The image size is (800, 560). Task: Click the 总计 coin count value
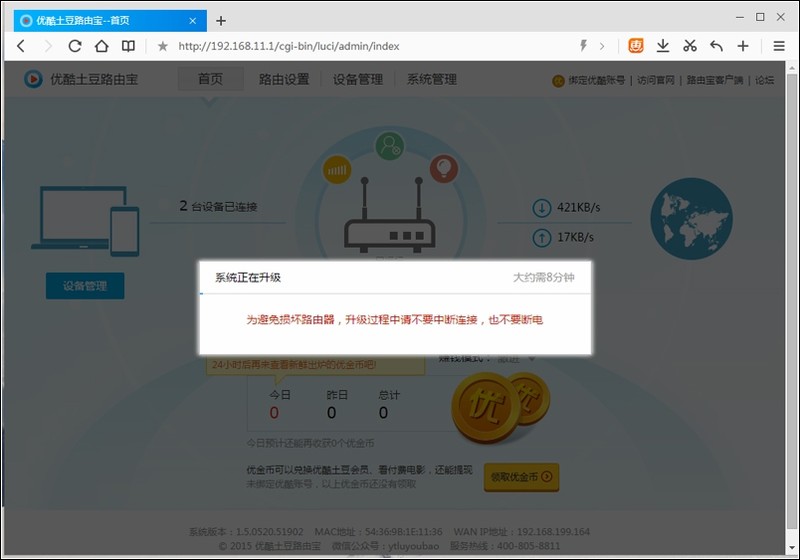383,413
